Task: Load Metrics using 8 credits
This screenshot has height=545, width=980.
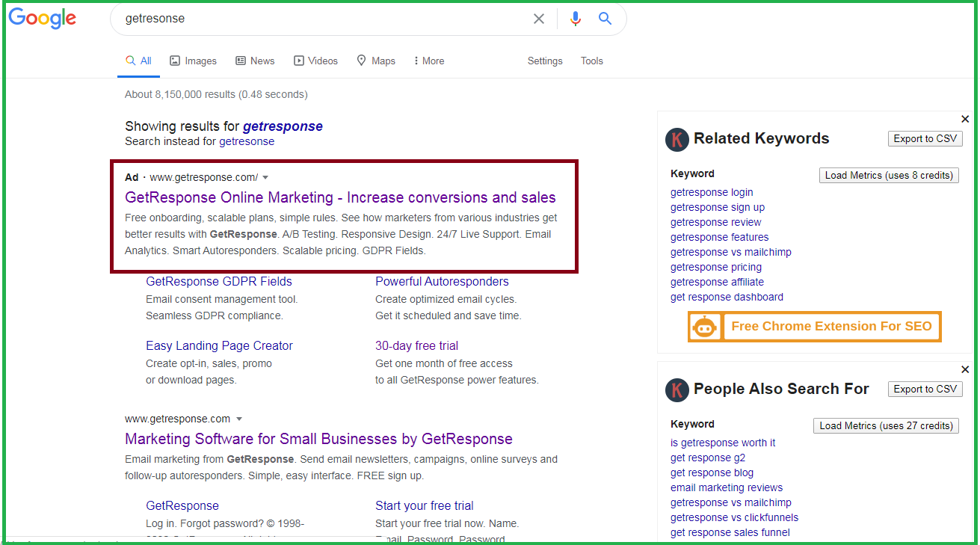Action: pos(889,176)
